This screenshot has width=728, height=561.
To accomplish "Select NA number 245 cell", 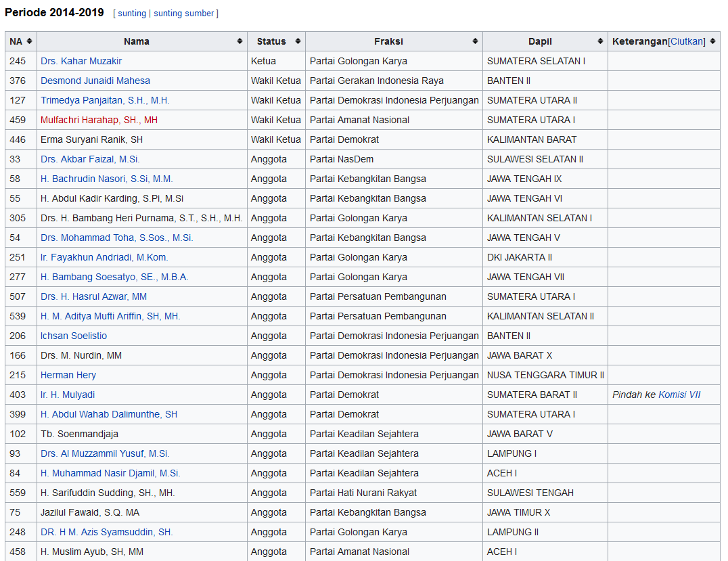I will (21, 61).
